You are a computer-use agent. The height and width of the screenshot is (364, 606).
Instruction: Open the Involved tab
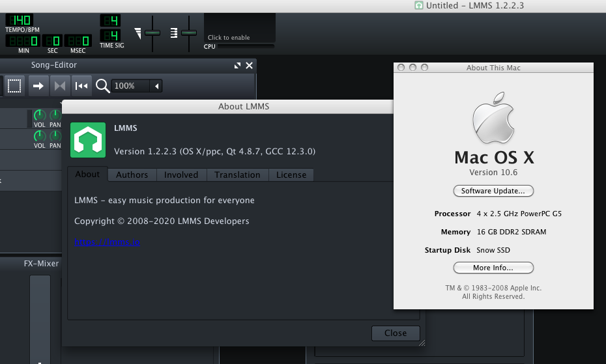tap(181, 175)
